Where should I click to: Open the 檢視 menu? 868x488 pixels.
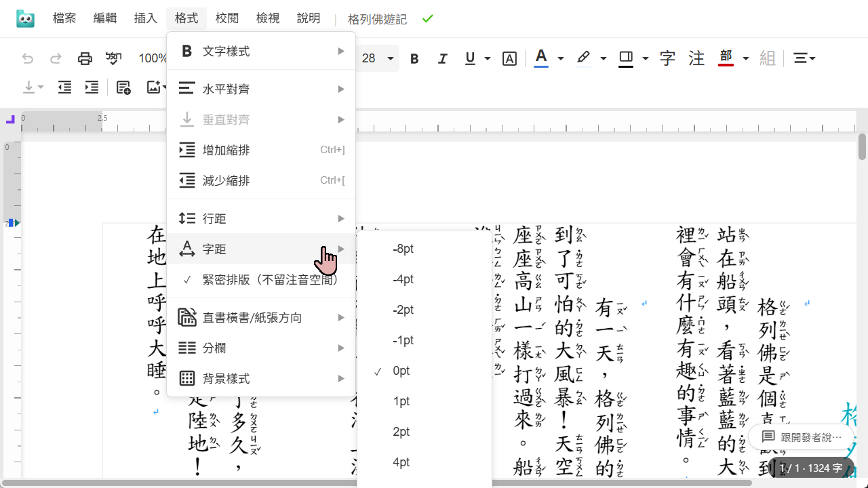coord(268,19)
